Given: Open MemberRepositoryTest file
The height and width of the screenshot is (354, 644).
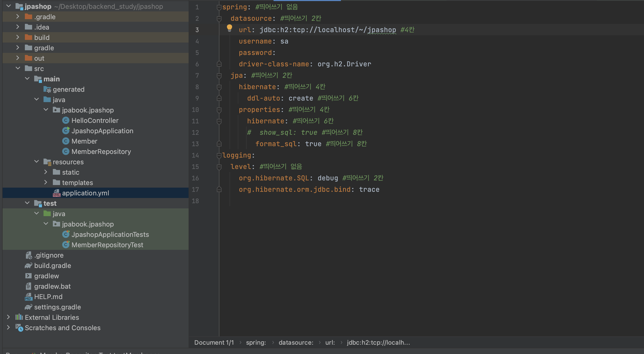Looking at the screenshot, I should tap(107, 245).
